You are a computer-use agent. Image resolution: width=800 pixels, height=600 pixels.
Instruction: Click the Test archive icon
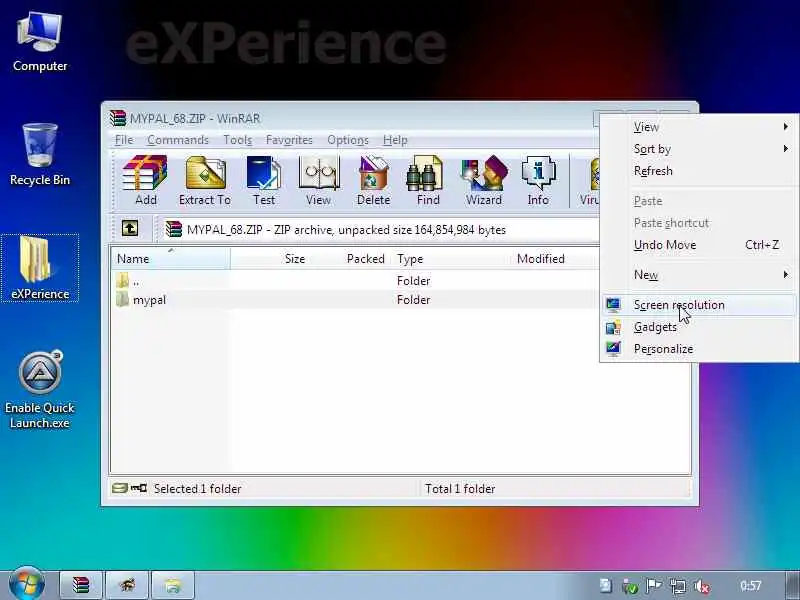point(264,181)
